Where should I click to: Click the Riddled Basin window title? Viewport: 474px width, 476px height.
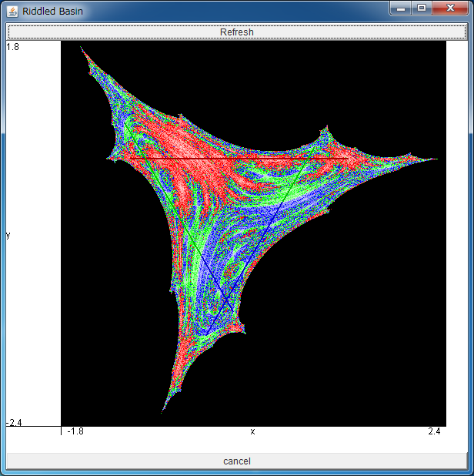pos(52,12)
